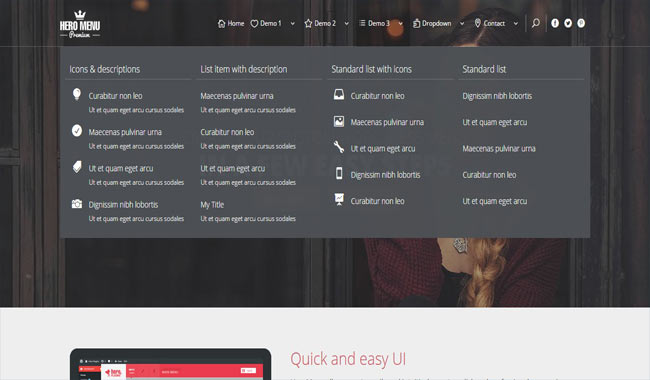Open the Demo 3 menu item
Viewport: 650px width, 380px height.
coord(378,24)
